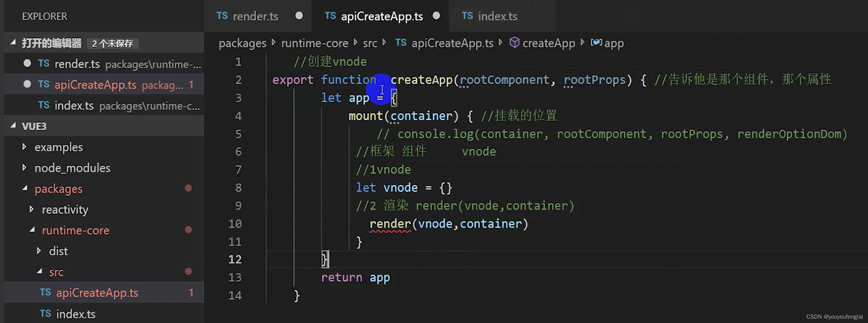The height and width of the screenshot is (323, 868).
Task: Expand the examples folder
Action: pyautogui.click(x=24, y=146)
